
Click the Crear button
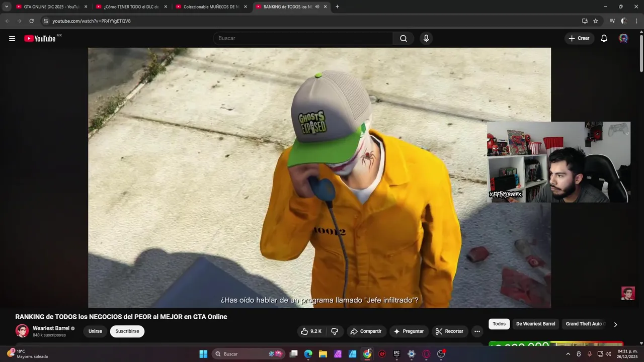579,38
